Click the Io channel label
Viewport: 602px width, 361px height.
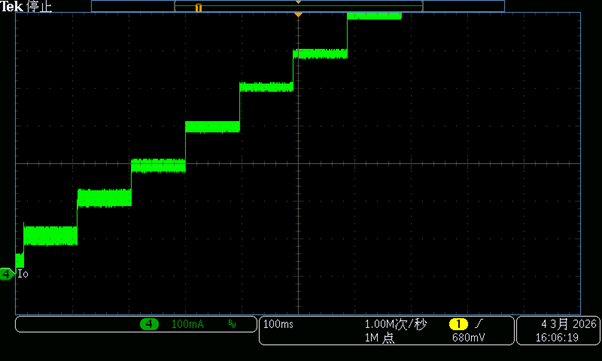(x=23, y=274)
